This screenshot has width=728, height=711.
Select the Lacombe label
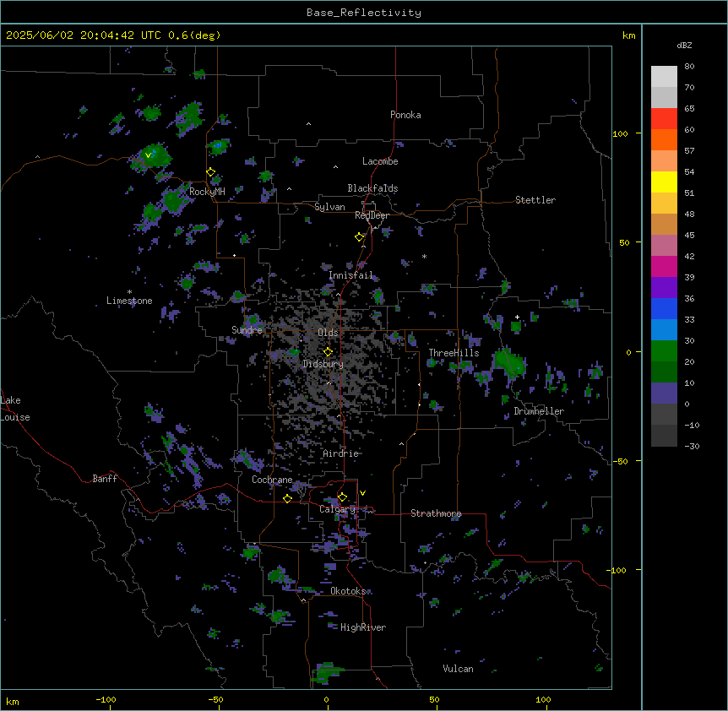click(380, 161)
